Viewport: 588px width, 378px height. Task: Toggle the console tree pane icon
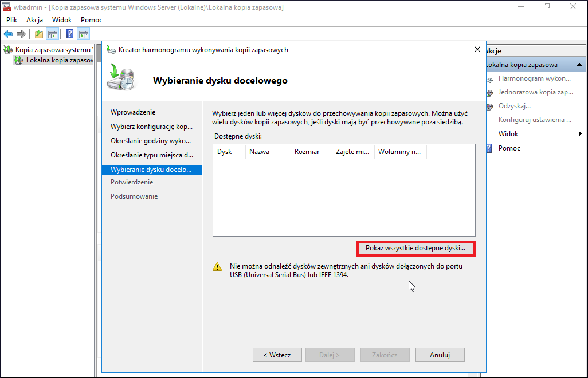(x=53, y=34)
